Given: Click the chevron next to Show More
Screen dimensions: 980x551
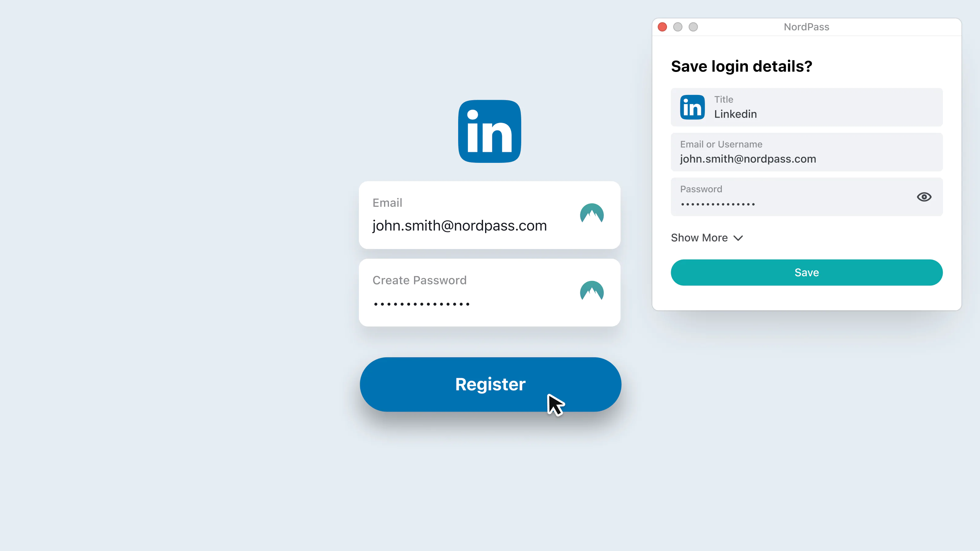Looking at the screenshot, I should tap(738, 238).
